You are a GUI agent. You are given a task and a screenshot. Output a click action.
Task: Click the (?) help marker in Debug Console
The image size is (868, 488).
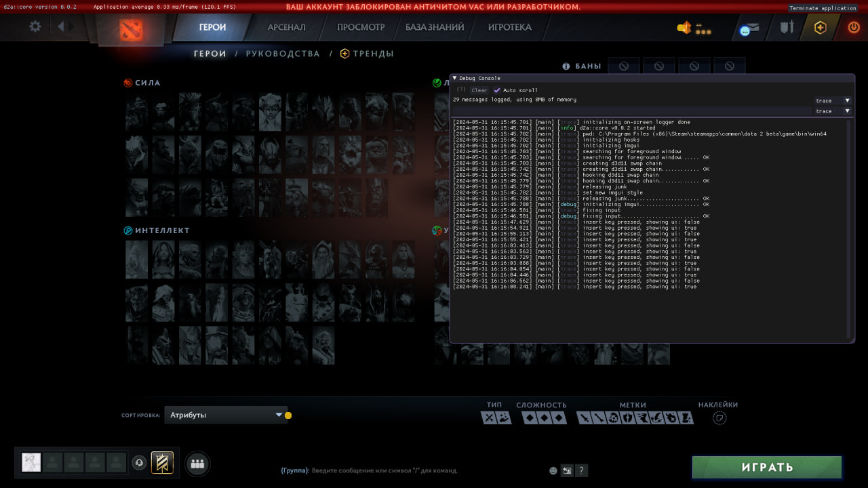[x=461, y=89]
